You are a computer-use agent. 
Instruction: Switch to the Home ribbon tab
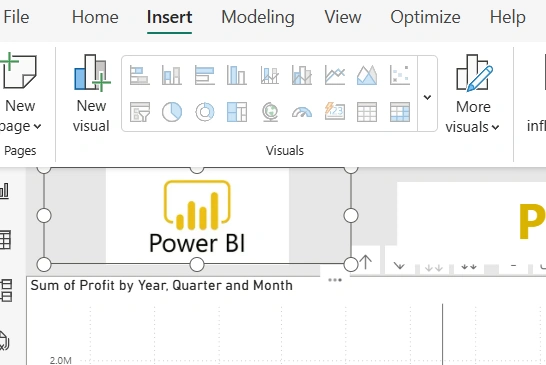[95, 17]
